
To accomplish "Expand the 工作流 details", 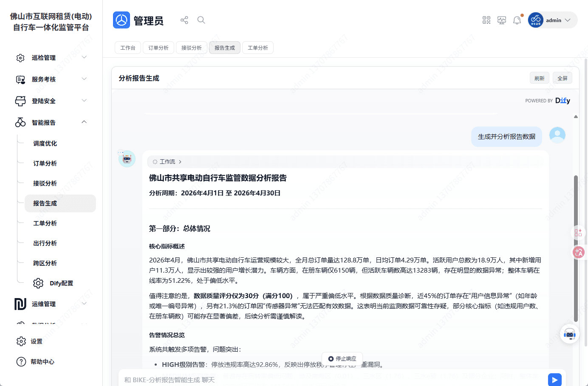I will (x=167, y=162).
